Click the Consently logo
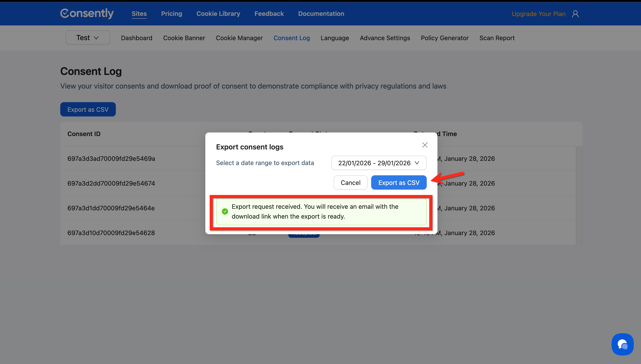 [87, 14]
